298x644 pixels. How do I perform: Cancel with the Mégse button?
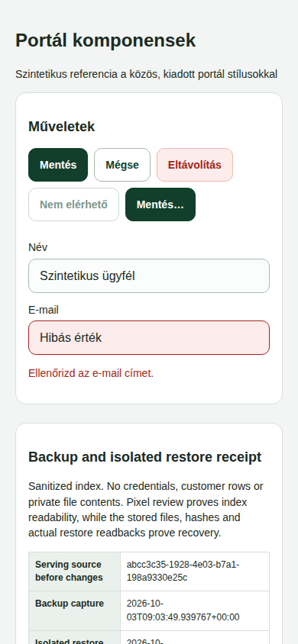(122, 165)
